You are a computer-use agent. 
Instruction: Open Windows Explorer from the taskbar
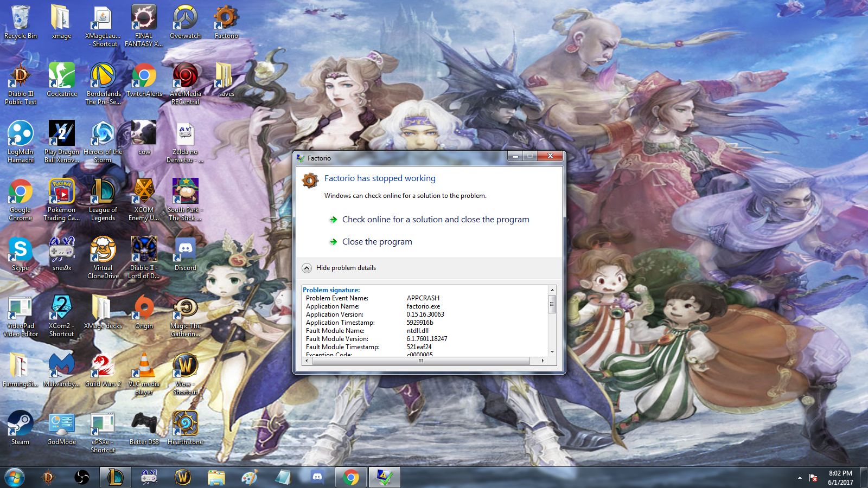[216, 477]
